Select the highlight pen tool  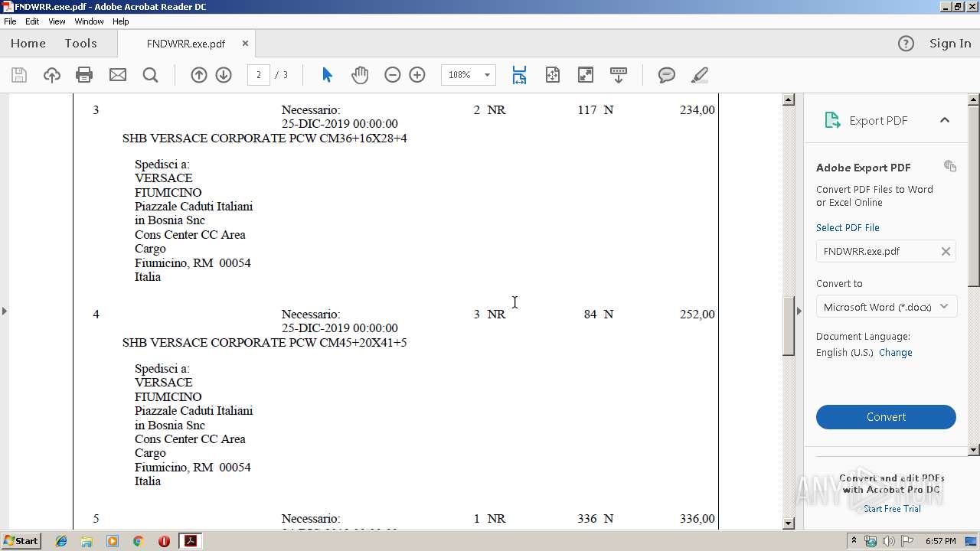(699, 75)
